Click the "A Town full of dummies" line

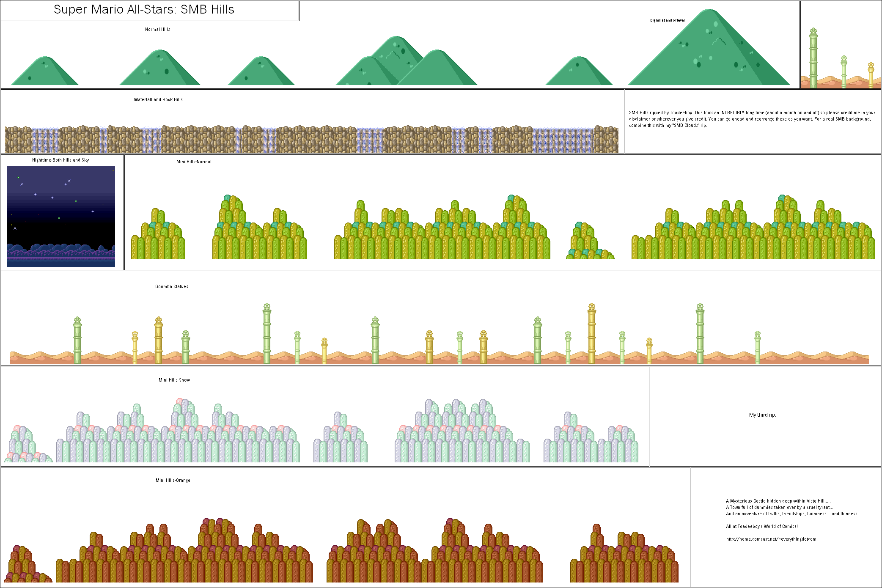pyautogui.click(x=780, y=507)
